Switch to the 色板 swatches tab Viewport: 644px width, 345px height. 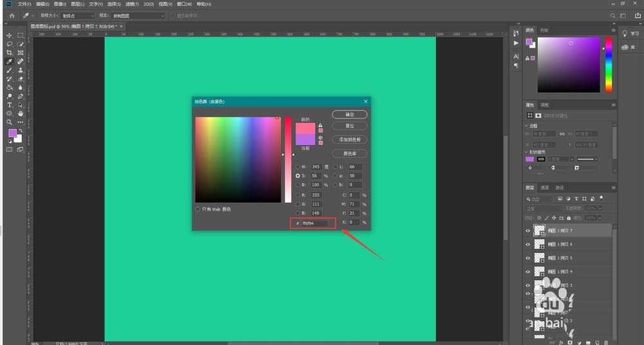tap(544, 30)
